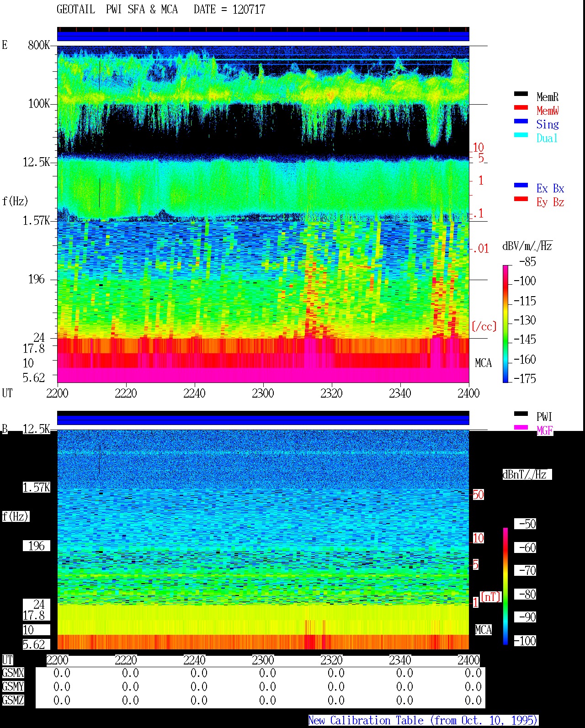Image resolution: width=585 pixels, height=728 pixels.
Task: Click the blue Ex Bx legend swatch
Action: click(521, 185)
